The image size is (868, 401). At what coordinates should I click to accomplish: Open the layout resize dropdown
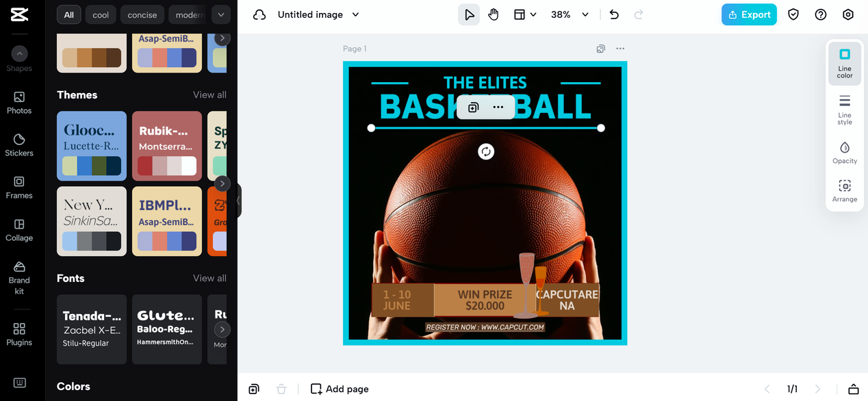tap(525, 14)
